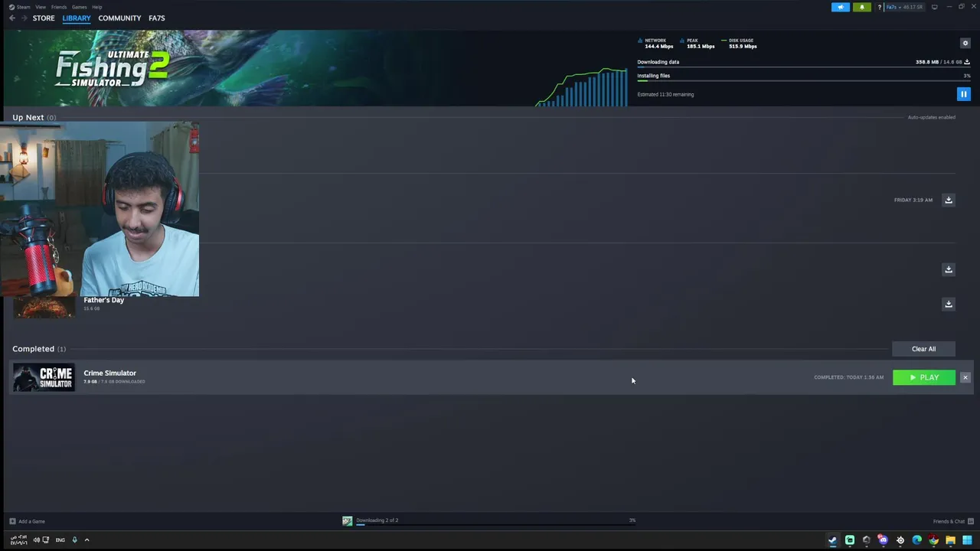Click the PEAK 185.1 Mbps stat

coord(697,44)
